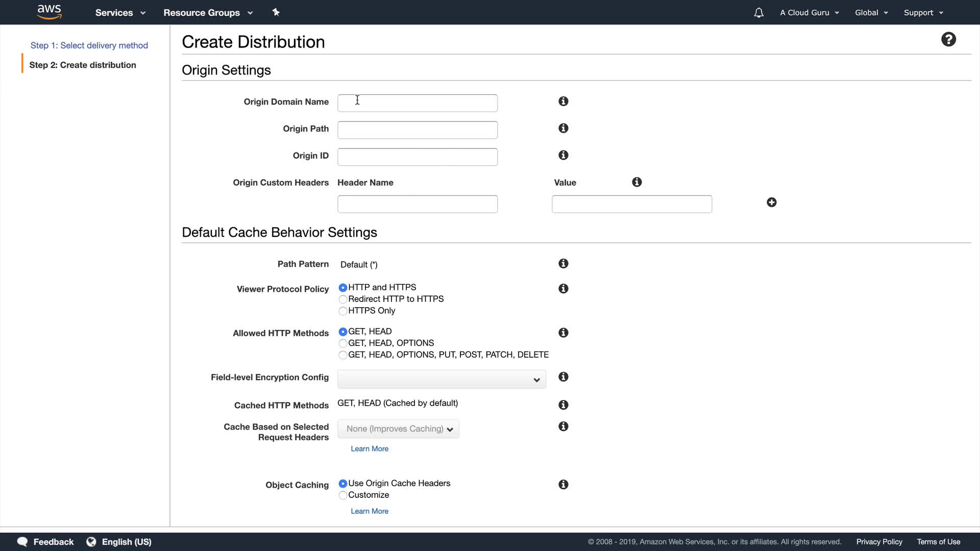Select Redirect HTTP to HTTPS option
980x551 pixels.
click(x=343, y=299)
